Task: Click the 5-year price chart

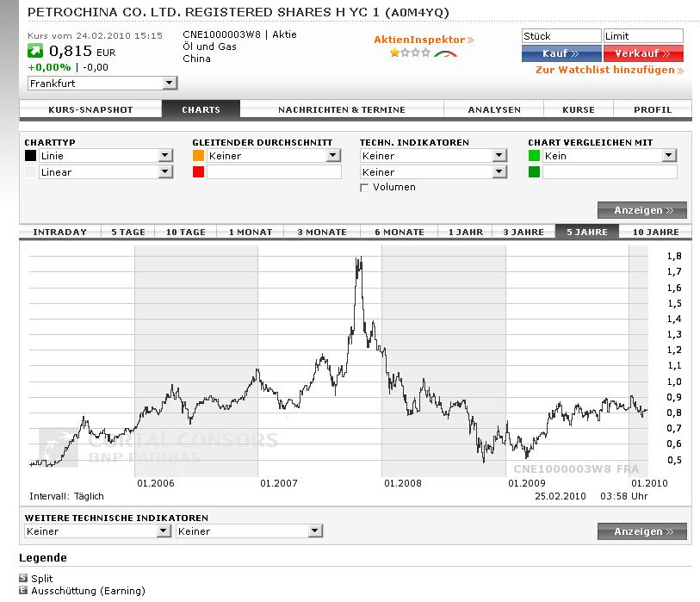Action: pos(338,361)
